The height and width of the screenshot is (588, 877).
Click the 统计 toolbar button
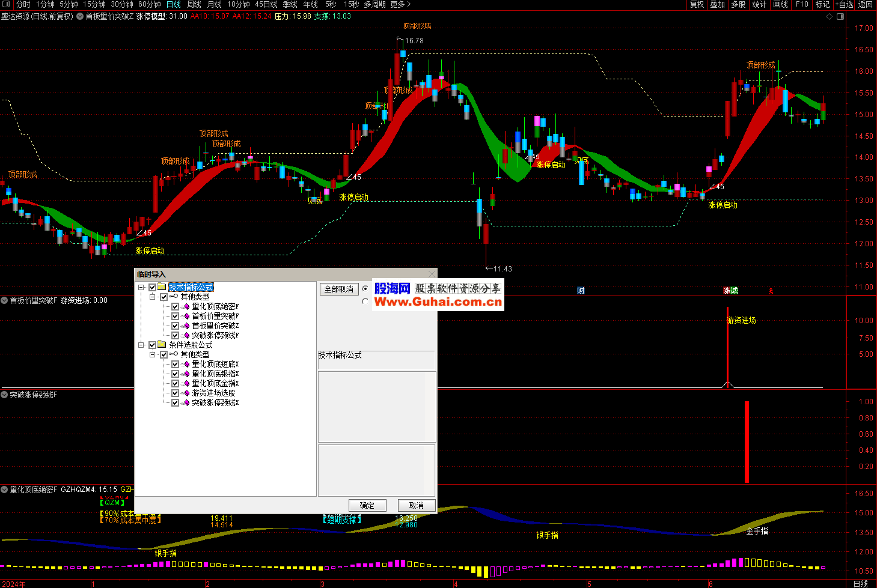759,4
